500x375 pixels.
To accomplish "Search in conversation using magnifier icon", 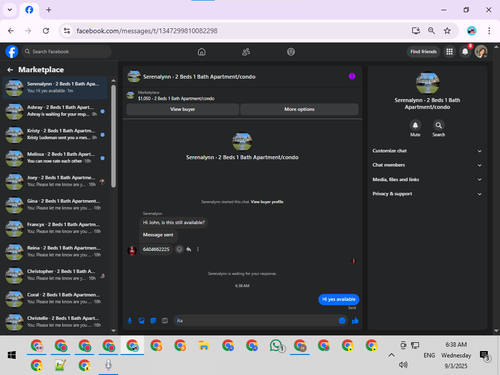I will point(439,125).
